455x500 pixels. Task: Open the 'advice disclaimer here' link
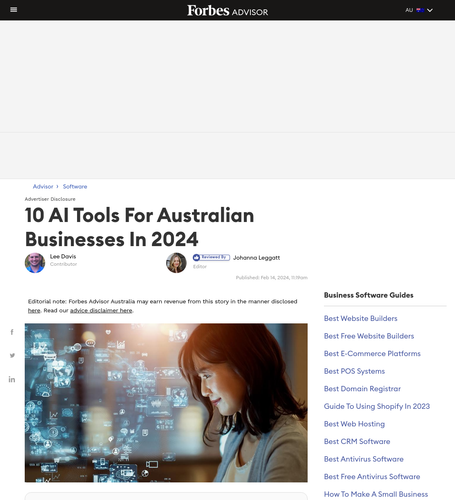[x=101, y=310]
